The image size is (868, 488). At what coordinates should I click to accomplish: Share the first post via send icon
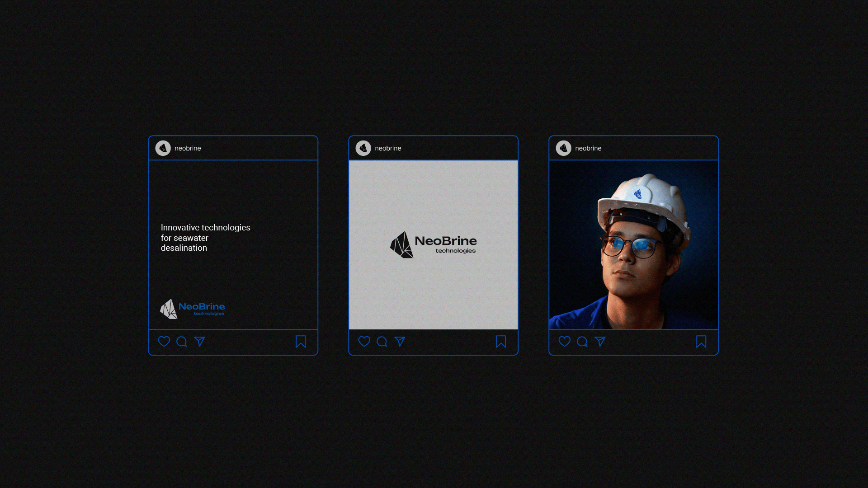point(199,342)
